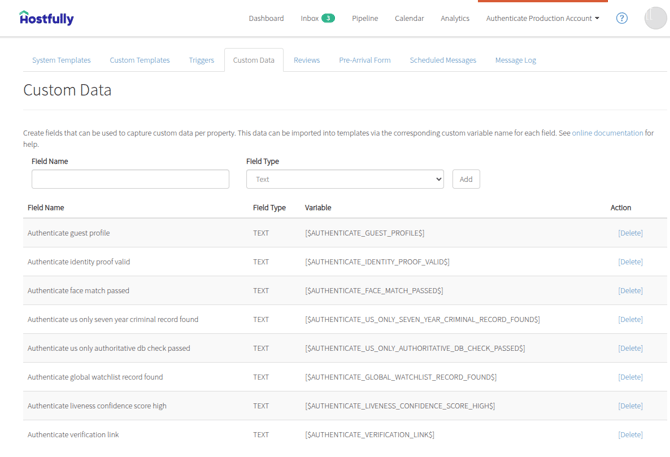
Task: Expand the Authenticate Production Account menu
Action: (542, 18)
